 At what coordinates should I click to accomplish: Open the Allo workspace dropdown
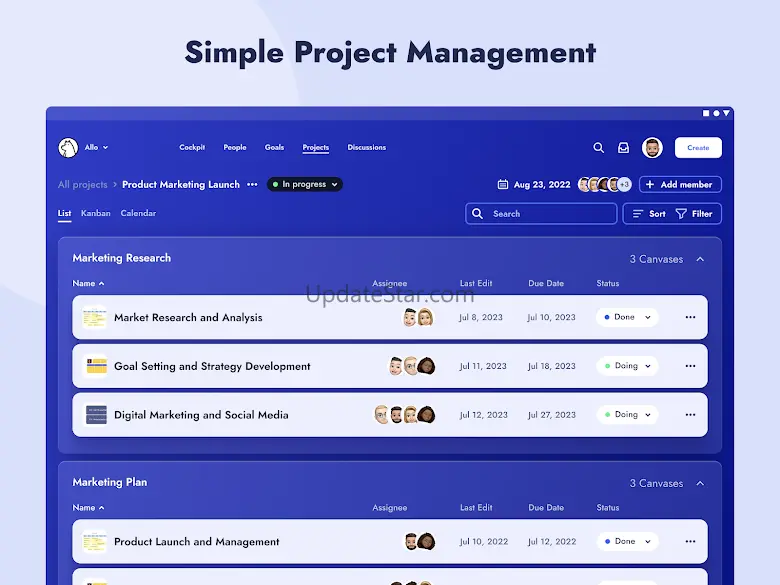point(97,147)
